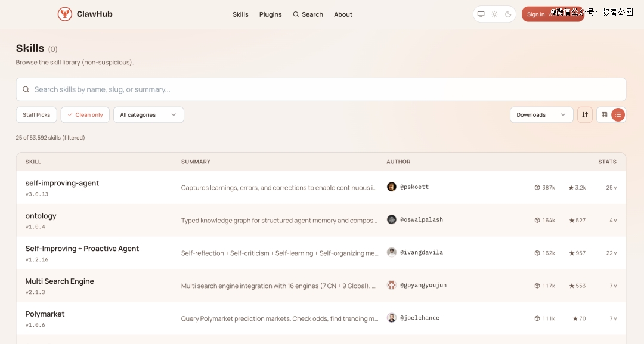Open the About page link
The image size is (644, 344).
click(343, 14)
